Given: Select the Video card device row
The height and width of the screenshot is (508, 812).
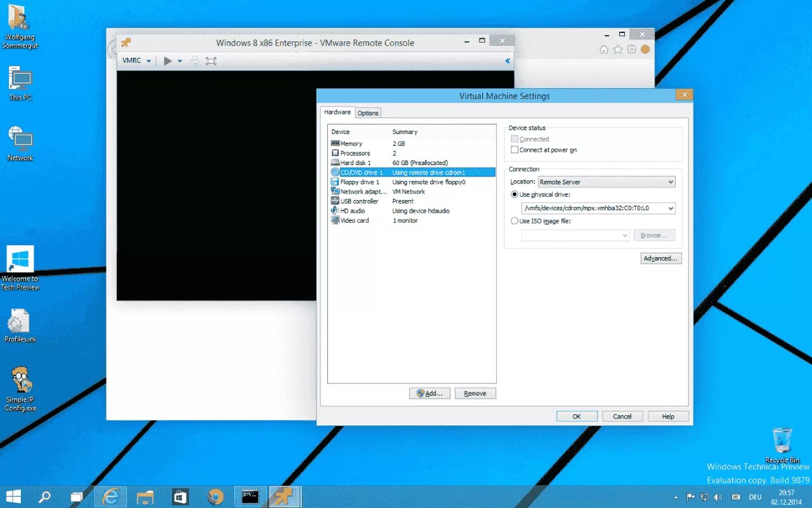Looking at the screenshot, I should (x=412, y=220).
